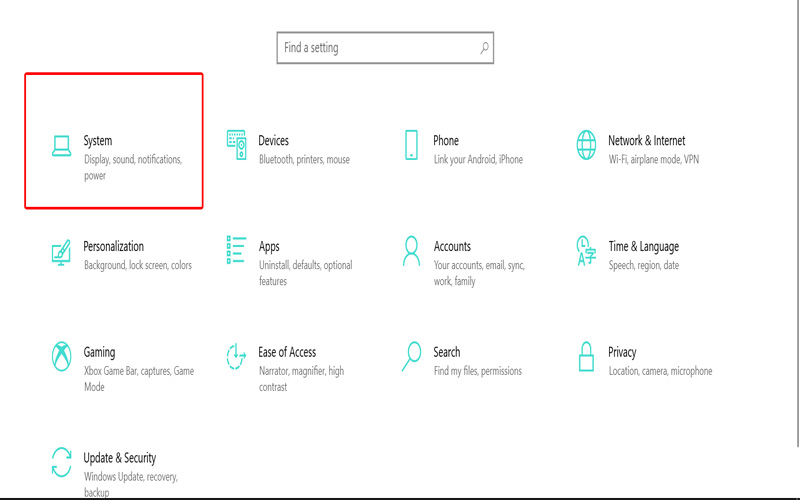Click the Gaming Xbox icon
Screen dimensions: 800x500
point(62,356)
